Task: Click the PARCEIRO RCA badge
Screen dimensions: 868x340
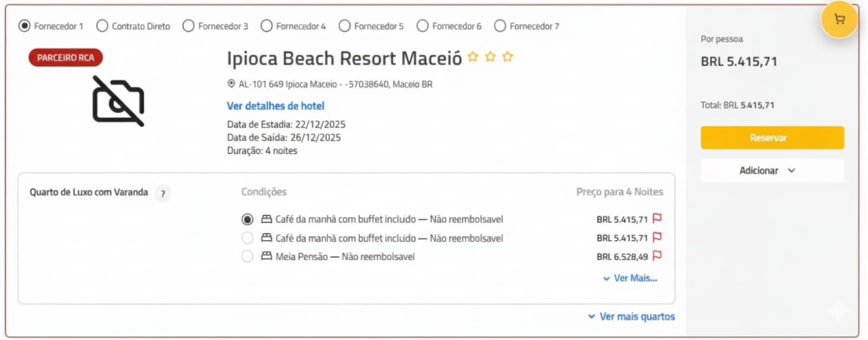Action: pos(66,57)
